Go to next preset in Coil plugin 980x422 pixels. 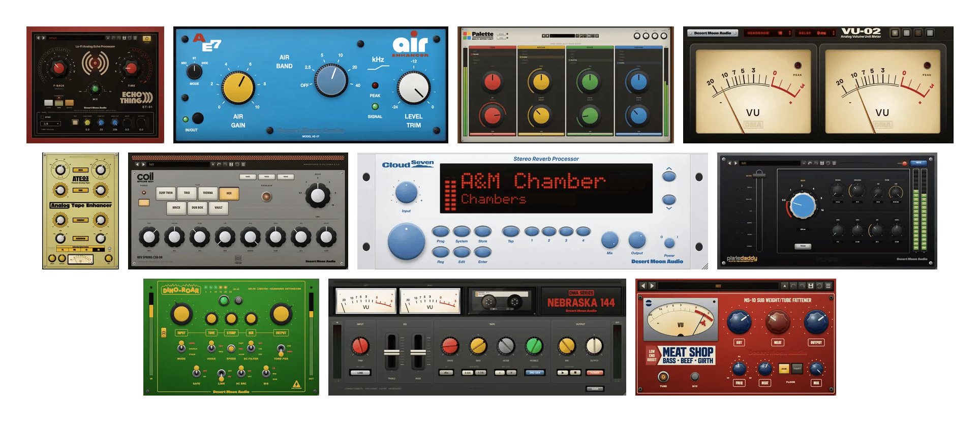coord(144,164)
